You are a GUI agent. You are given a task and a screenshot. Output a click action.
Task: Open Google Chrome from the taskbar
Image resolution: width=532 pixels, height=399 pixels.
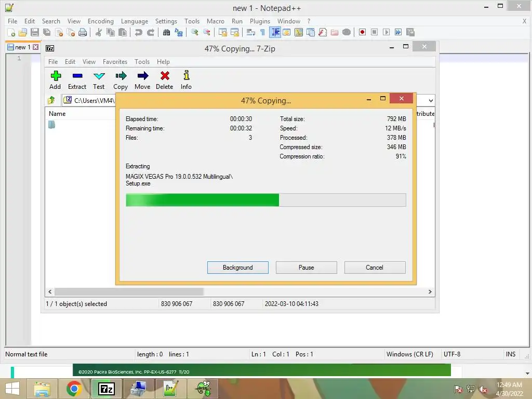[74, 389]
